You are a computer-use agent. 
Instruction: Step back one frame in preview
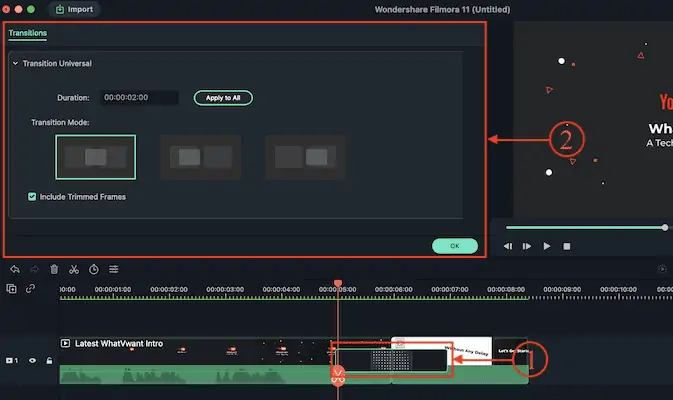(508, 246)
